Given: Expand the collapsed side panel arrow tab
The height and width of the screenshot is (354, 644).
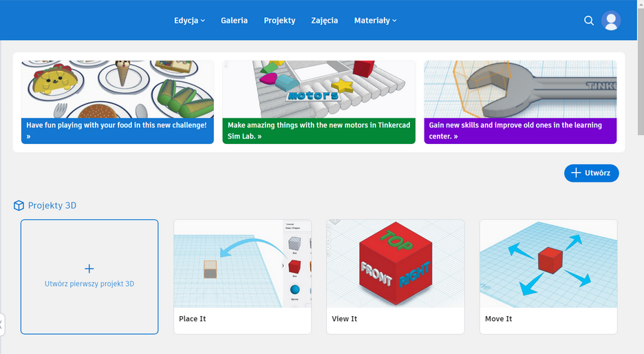Looking at the screenshot, I should coord(1,324).
